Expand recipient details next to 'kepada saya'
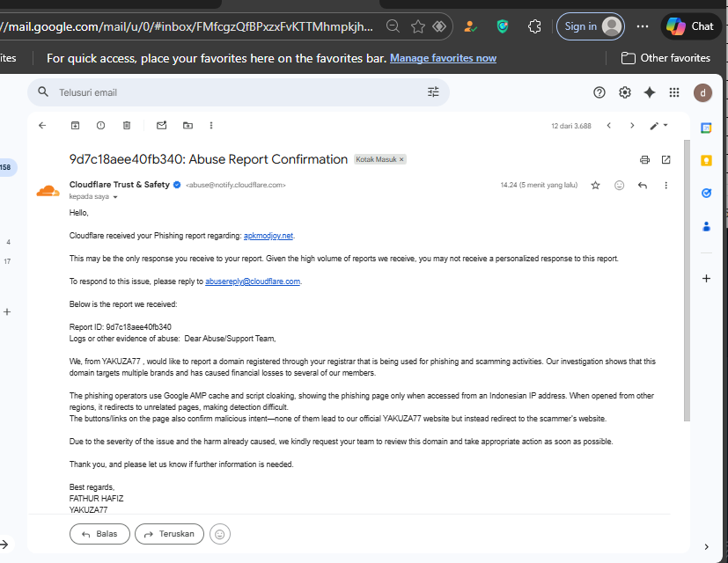 click(x=115, y=197)
